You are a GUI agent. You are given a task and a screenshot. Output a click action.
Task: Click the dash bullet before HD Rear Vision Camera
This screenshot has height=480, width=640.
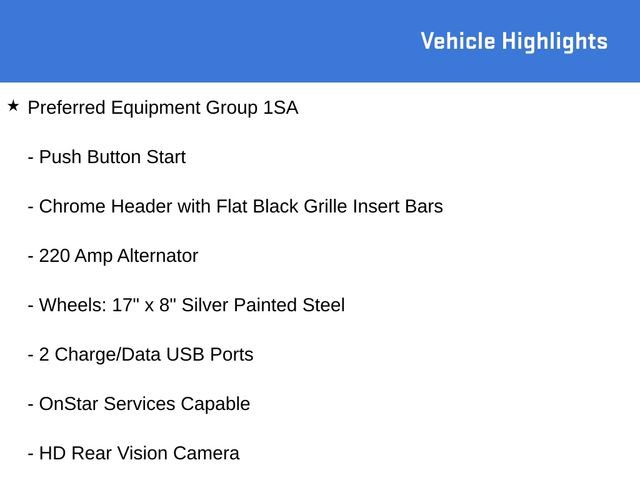coord(31,455)
